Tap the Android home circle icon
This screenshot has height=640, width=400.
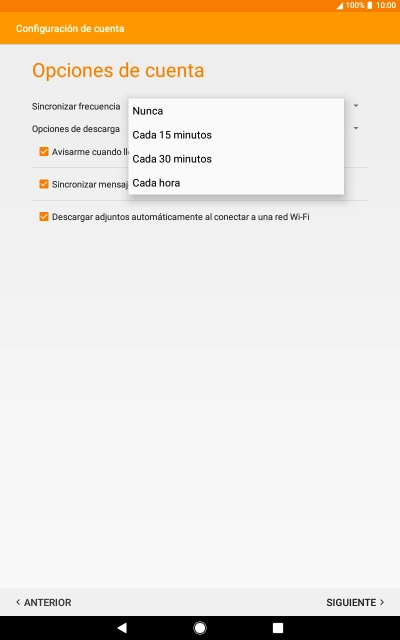pos(200,627)
